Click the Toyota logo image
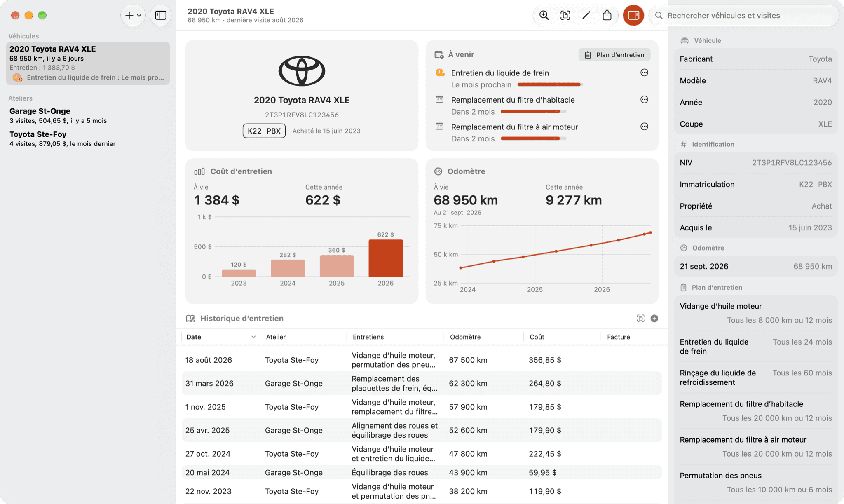844x504 pixels. pyautogui.click(x=302, y=71)
